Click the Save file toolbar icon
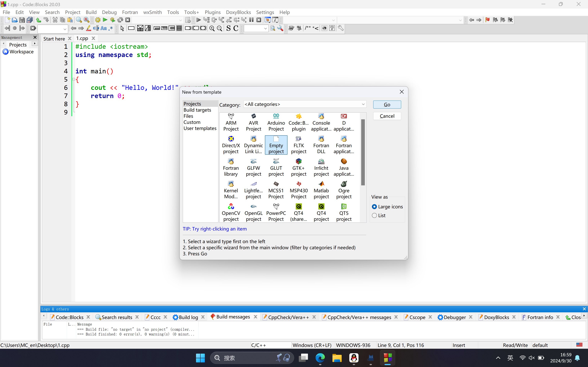The height and width of the screenshot is (367, 588). point(22,20)
